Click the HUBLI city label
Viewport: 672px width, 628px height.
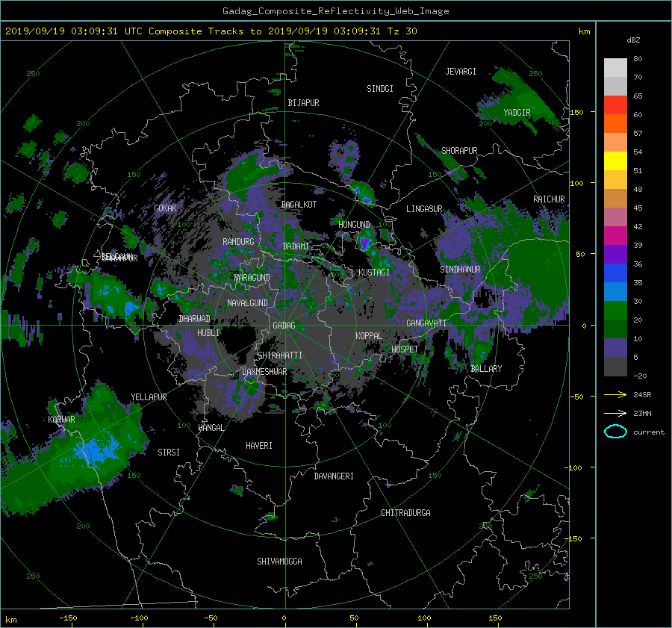pyautogui.click(x=208, y=333)
